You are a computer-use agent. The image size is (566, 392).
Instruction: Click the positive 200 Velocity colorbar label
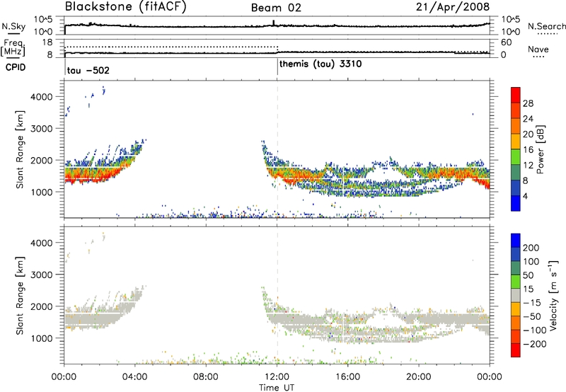click(x=531, y=248)
